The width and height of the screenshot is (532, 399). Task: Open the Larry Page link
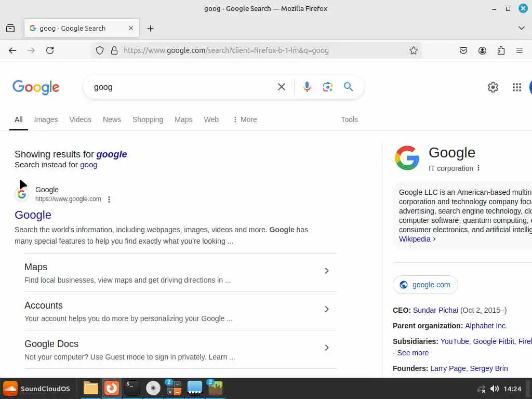point(447,368)
